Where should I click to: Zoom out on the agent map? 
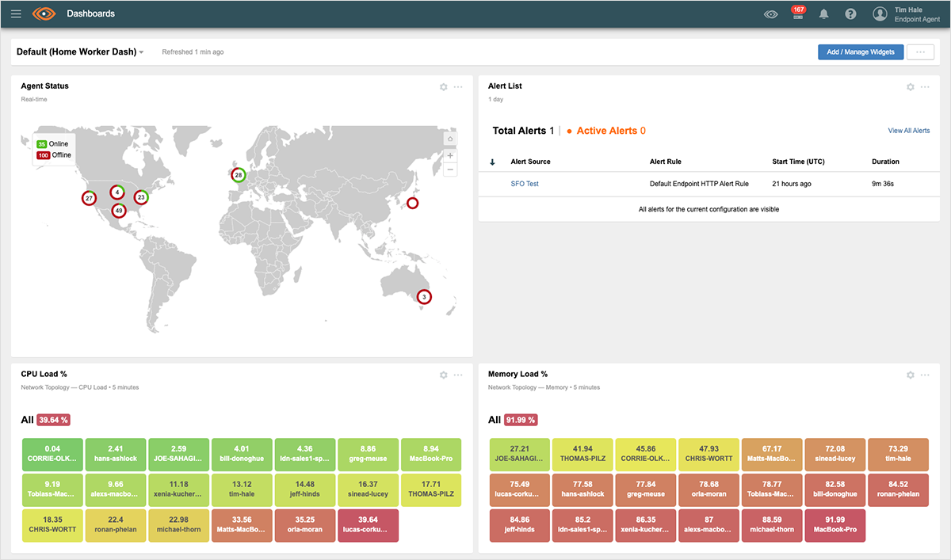[450, 170]
